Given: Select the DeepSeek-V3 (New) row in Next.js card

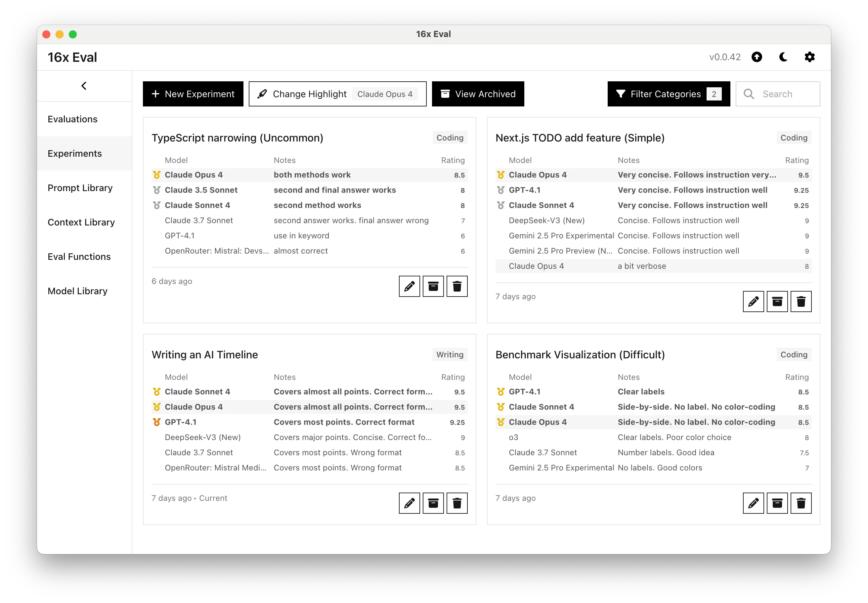Looking at the screenshot, I should click(x=653, y=220).
